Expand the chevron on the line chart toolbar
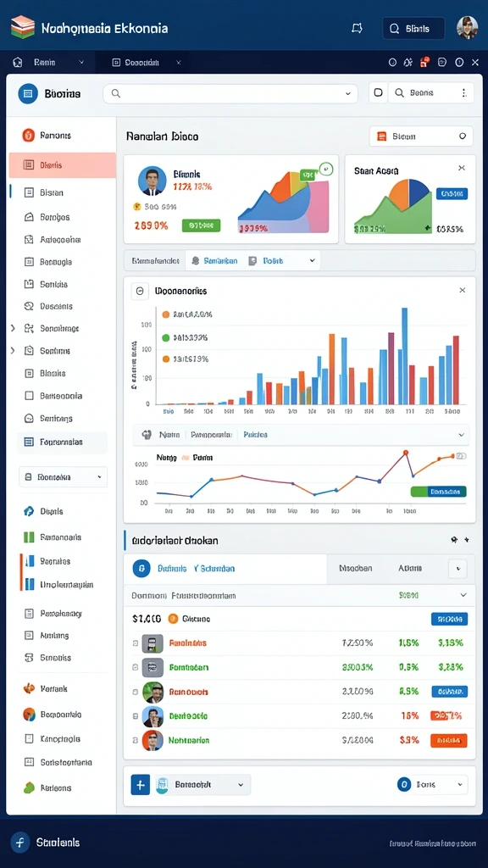This screenshot has height=868, width=488. tap(462, 435)
